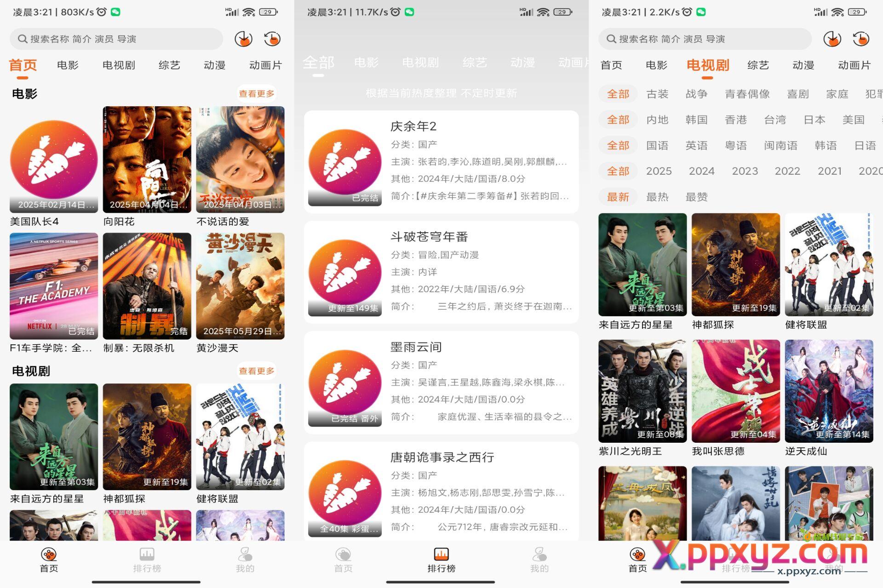Open 不说话的爱 movie poster

click(241, 160)
